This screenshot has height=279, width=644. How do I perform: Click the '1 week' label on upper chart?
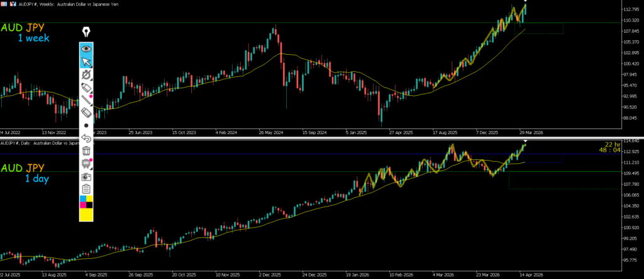(x=33, y=38)
